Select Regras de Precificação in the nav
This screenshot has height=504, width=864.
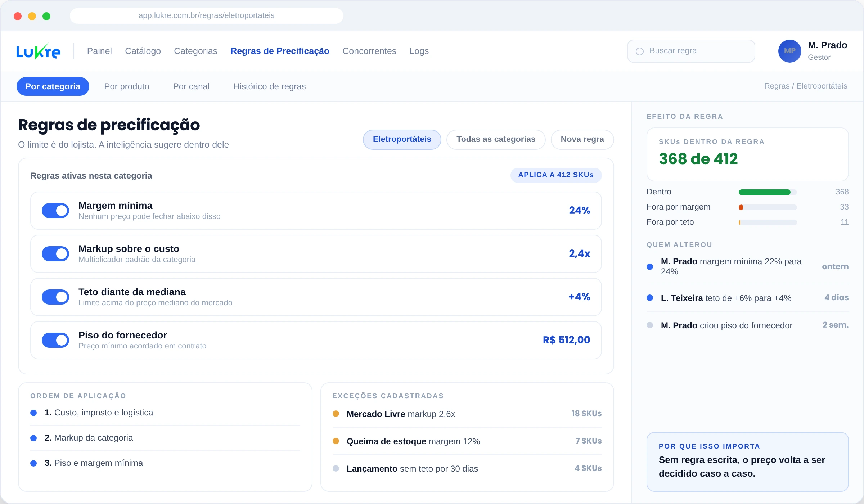280,51
